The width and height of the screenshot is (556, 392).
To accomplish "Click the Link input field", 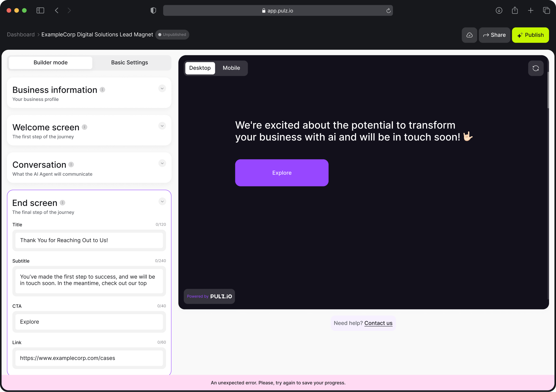I will click(x=89, y=358).
